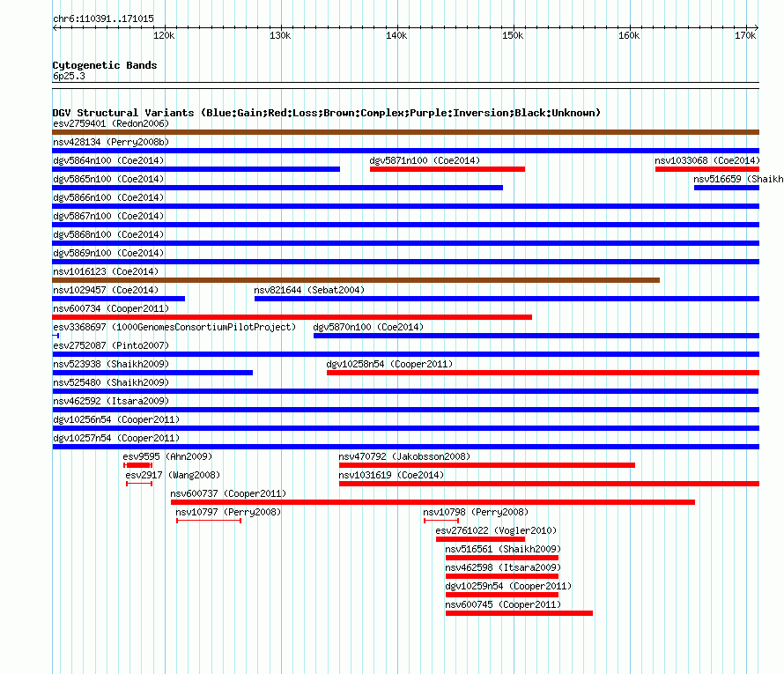Open nsv462598 (Itsara2009) variant

tap(502, 576)
